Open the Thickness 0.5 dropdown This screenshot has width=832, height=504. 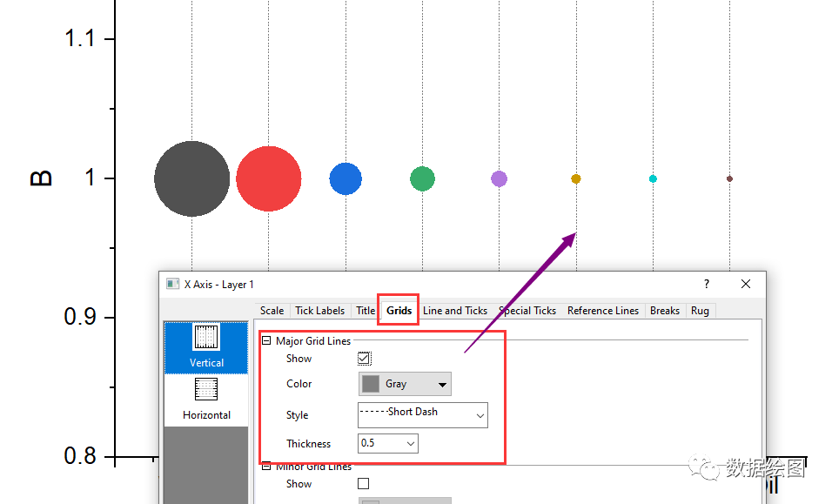coord(388,444)
